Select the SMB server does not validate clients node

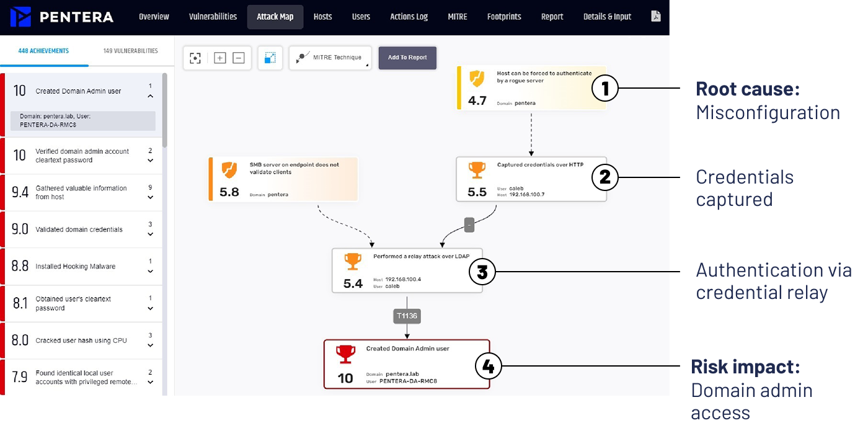point(283,179)
